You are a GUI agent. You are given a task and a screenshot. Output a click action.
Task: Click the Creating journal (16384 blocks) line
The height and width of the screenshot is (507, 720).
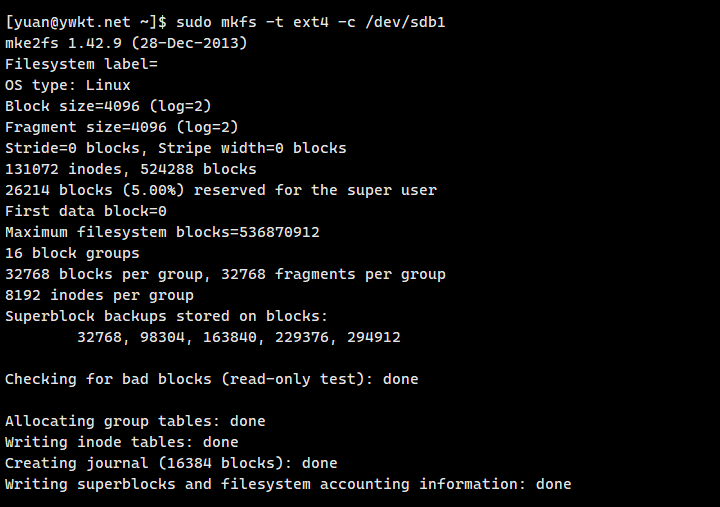click(x=171, y=463)
